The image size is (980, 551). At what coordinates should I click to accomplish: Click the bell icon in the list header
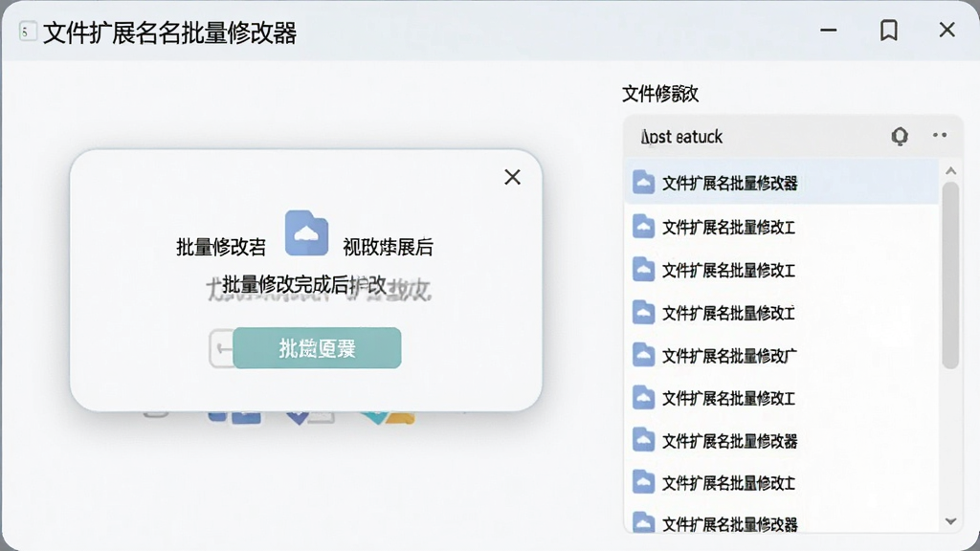900,136
